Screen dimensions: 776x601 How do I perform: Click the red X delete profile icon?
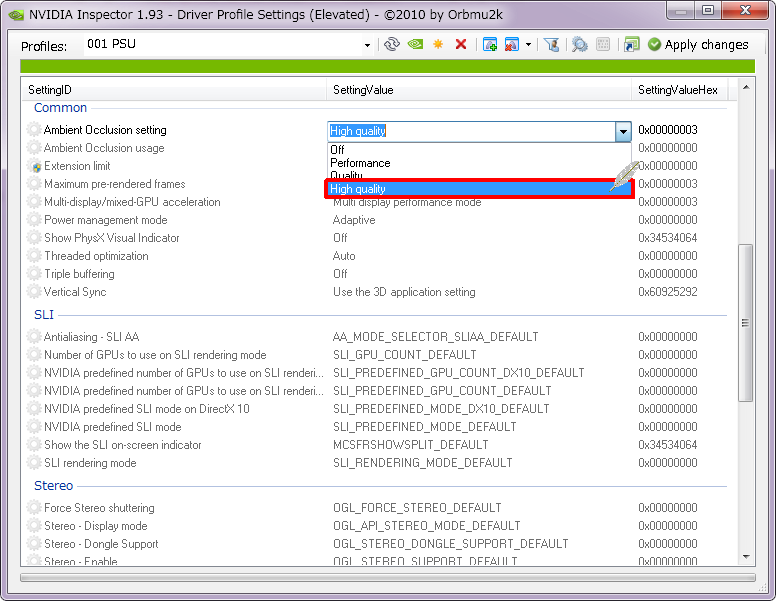(461, 45)
